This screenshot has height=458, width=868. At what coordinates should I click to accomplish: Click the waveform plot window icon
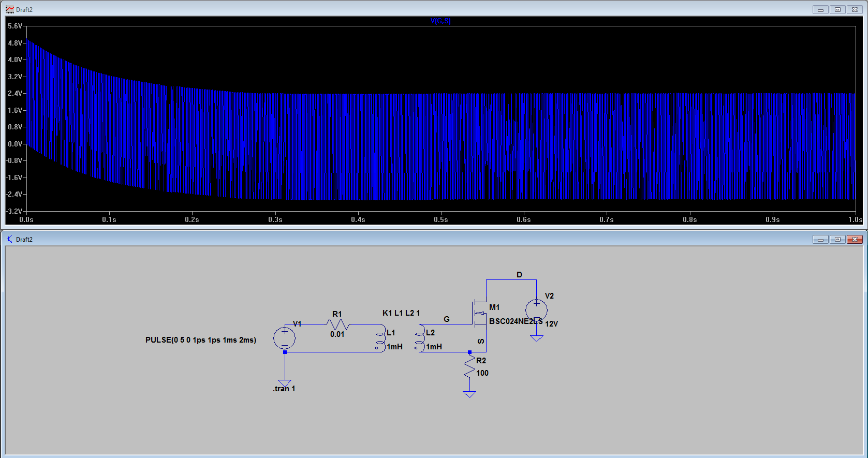10,9
